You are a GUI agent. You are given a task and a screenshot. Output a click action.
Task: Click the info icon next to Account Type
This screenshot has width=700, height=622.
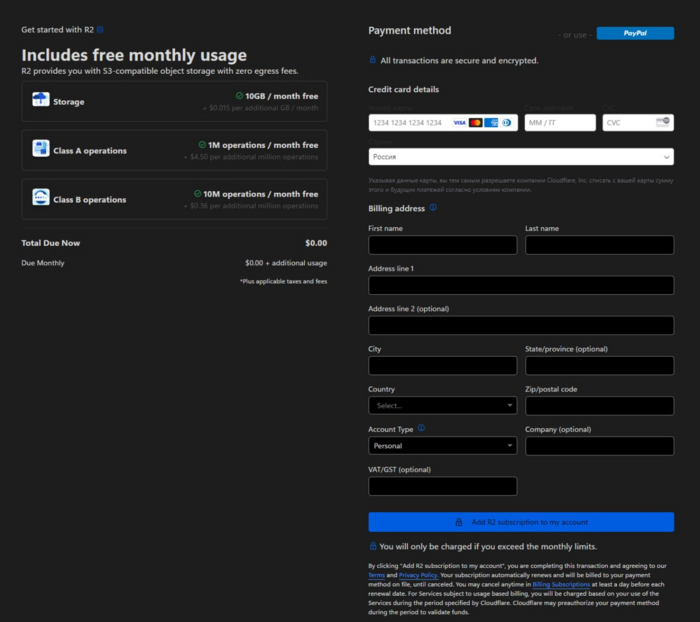click(x=421, y=428)
